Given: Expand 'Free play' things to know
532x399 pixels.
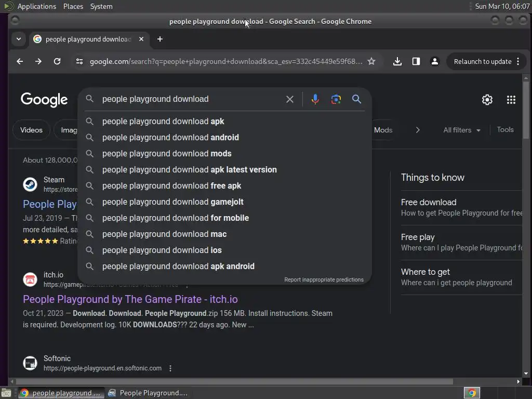Looking at the screenshot, I should pyautogui.click(x=461, y=242).
